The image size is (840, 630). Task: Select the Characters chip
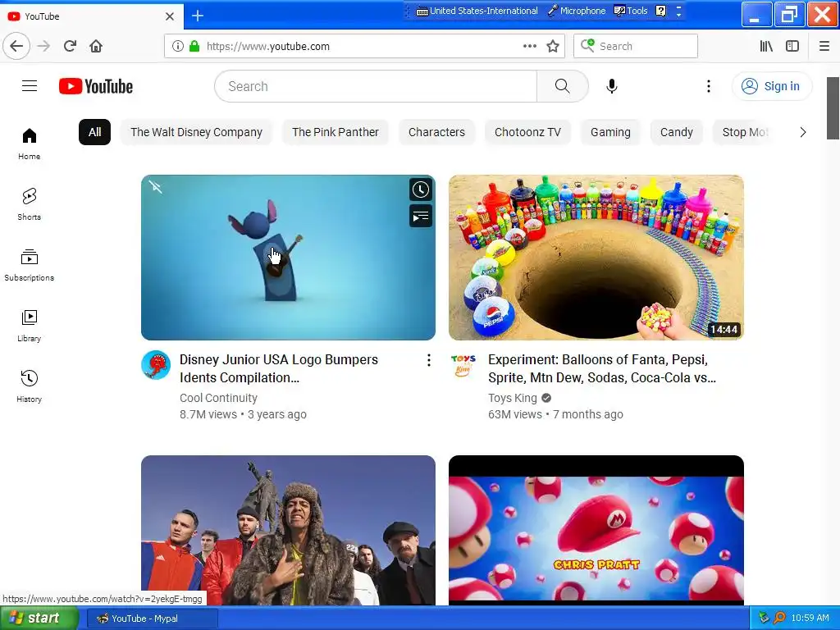tap(436, 132)
